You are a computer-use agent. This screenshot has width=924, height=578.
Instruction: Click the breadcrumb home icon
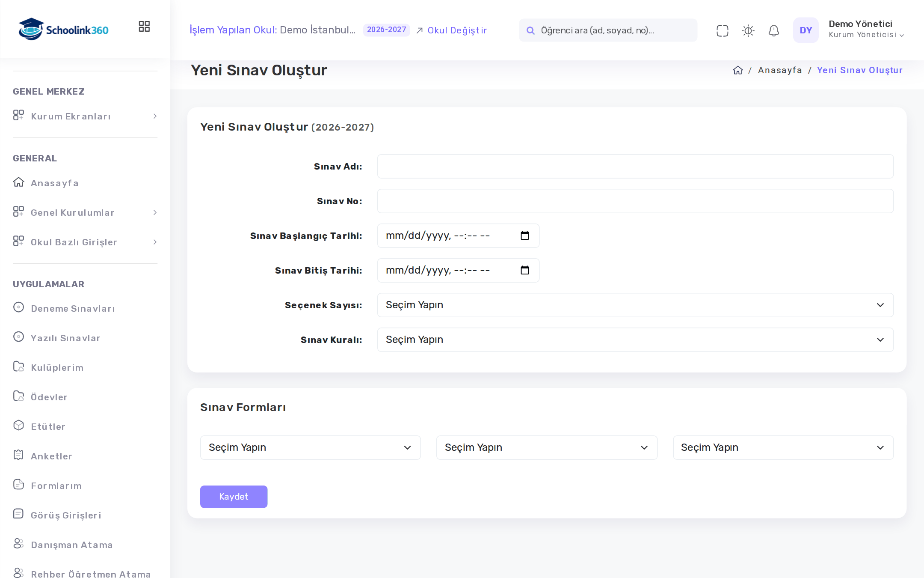click(x=737, y=70)
